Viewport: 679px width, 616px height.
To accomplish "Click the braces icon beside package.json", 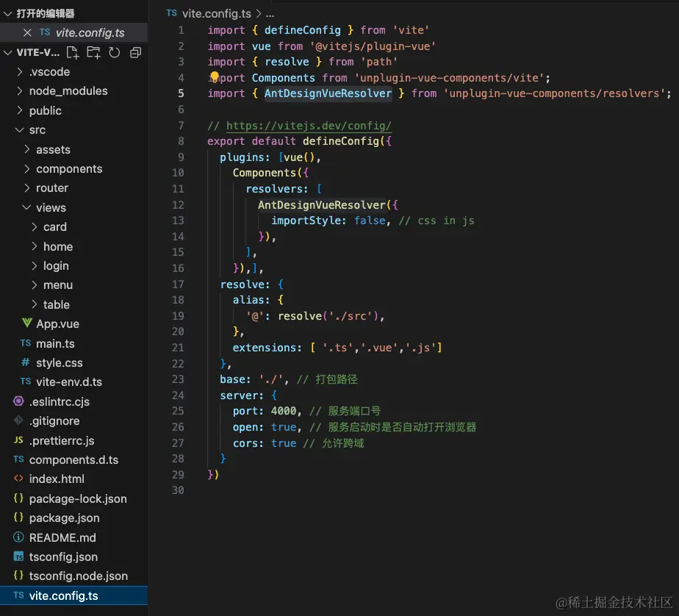I will tap(18, 517).
